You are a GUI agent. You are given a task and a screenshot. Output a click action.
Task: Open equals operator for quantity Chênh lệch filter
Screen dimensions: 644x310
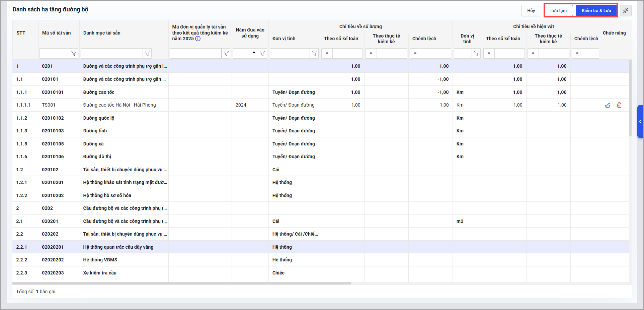pyautogui.click(x=415, y=53)
